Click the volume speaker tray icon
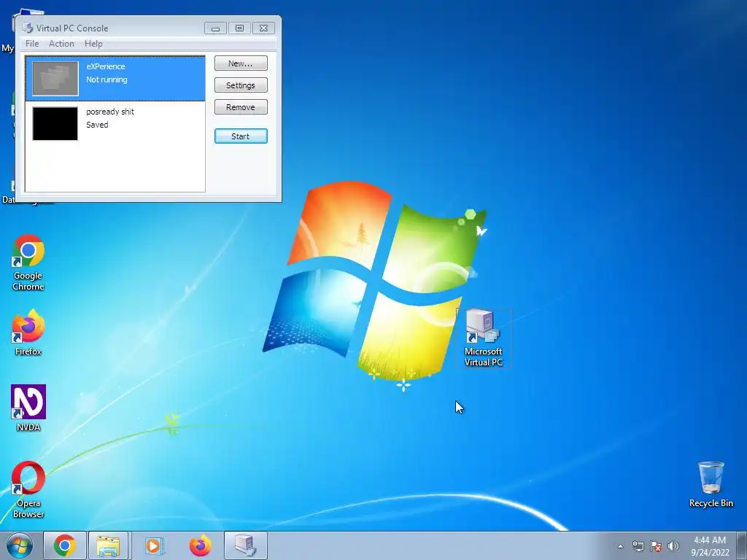This screenshot has height=560, width=747. coord(673,546)
